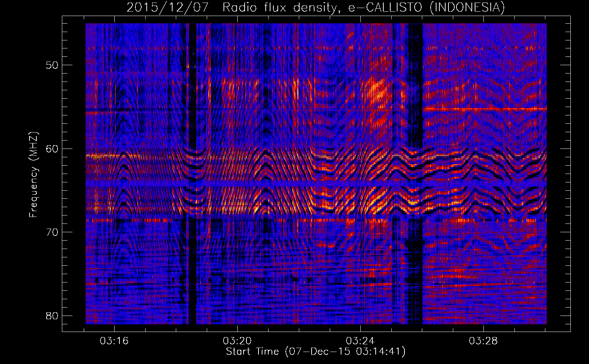This screenshot has height=364, width=589.
Task: Select the 60 MHz frequency tick label
Action: tap(52, 149)
